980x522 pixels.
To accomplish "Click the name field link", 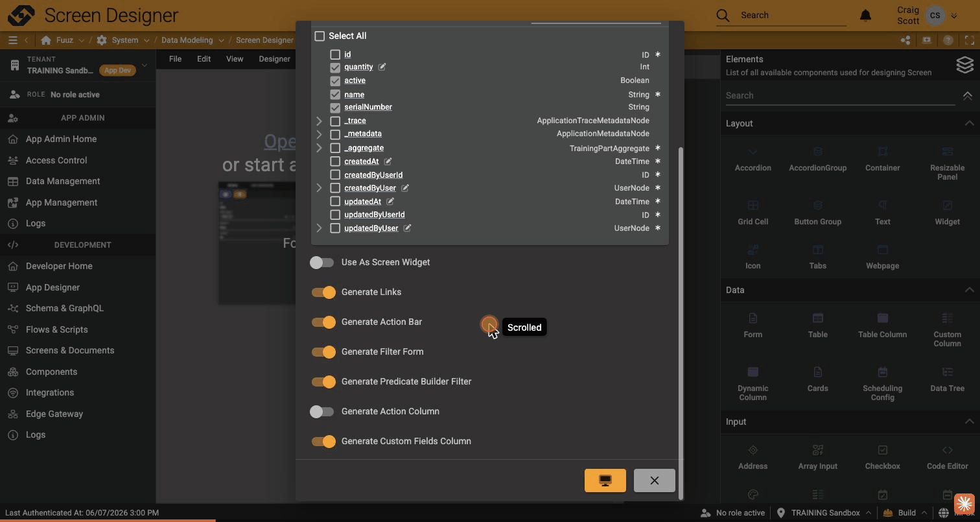I will [354, 95].
